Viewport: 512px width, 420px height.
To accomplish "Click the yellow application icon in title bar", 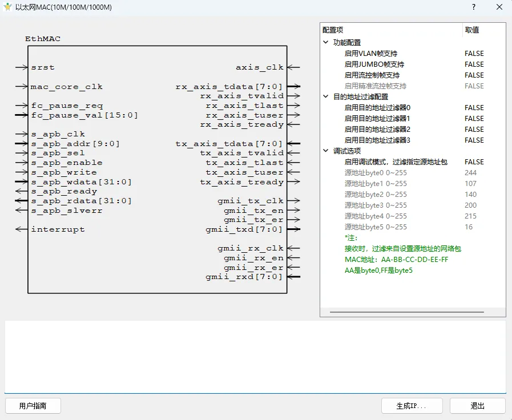I will [x=7, y=7].
